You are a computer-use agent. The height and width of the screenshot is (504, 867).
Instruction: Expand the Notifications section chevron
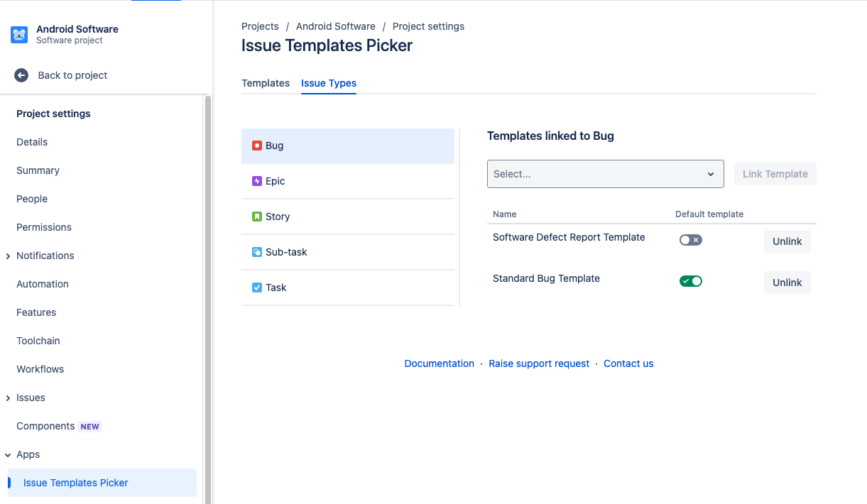pyautogui.click(x=8, y=256)
